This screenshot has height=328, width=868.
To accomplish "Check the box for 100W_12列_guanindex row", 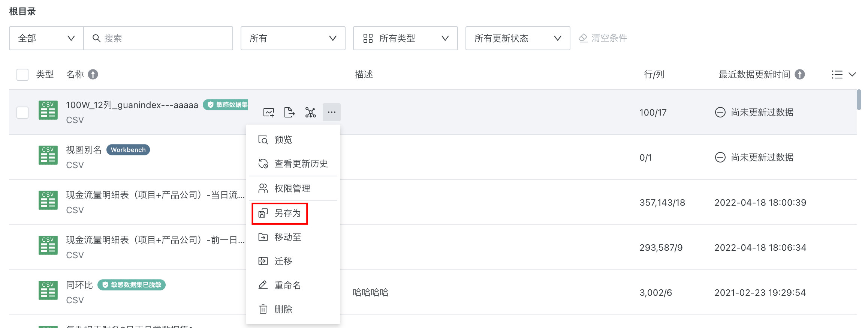I will (22, 112).
